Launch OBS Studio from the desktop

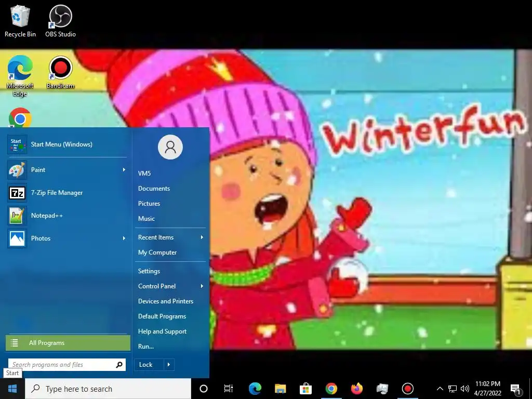point(60,21)
